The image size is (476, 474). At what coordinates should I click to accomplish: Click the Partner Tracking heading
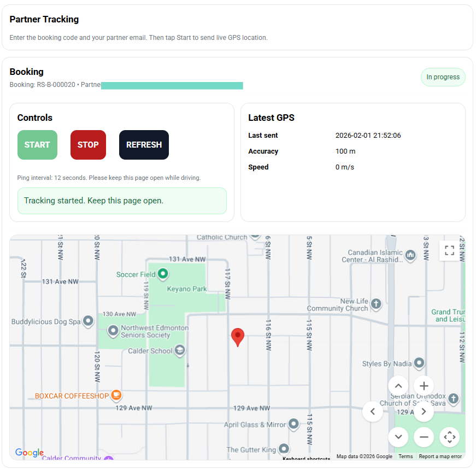(x=44, y=20)
